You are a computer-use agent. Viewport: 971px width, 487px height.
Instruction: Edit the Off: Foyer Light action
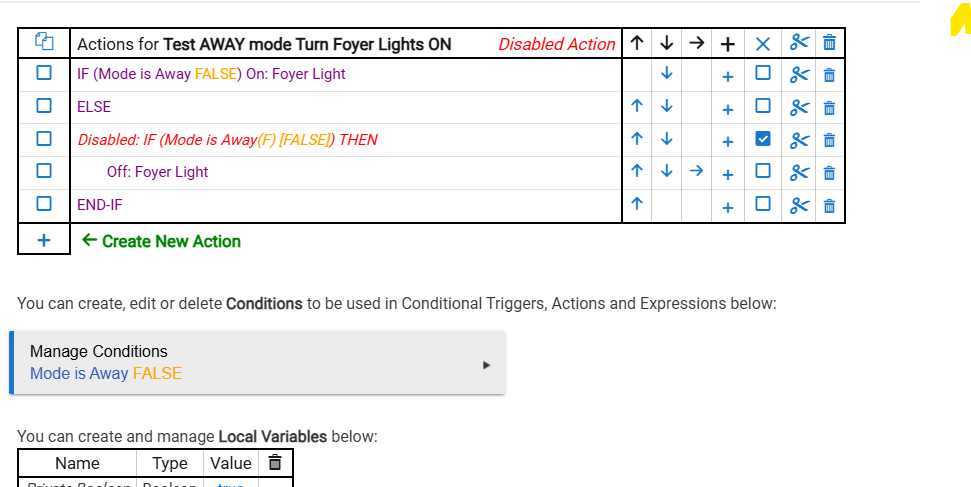point(157,172)
